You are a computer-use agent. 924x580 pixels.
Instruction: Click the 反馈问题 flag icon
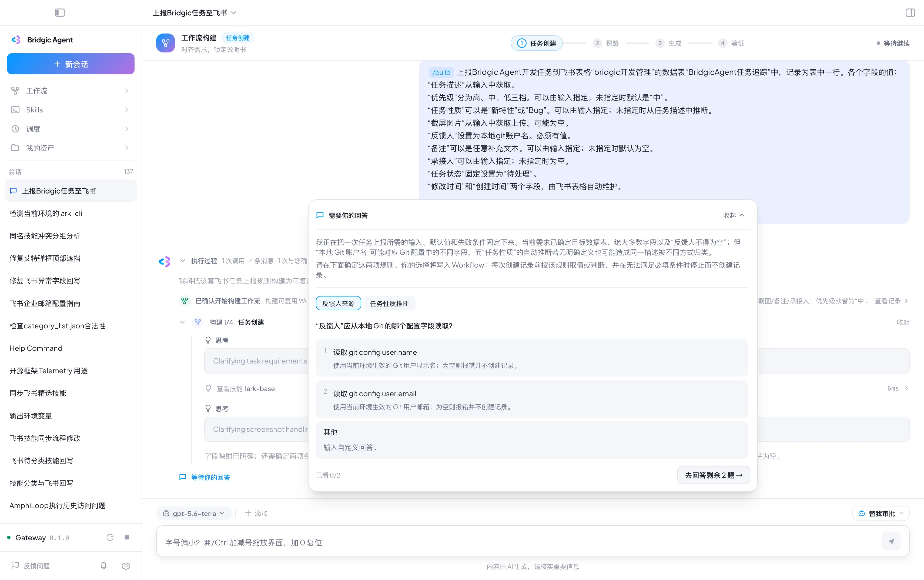tap(15, 565)
